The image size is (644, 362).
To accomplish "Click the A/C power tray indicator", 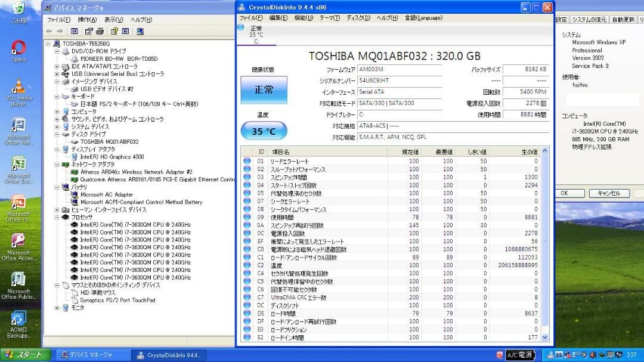I will pos(519,355).
